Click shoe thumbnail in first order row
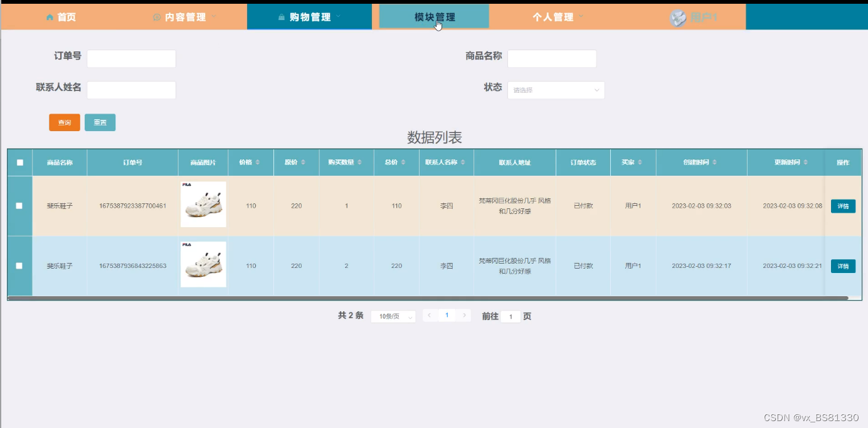The height and width of the screenshot is (428, 868). tap(203, 205)
